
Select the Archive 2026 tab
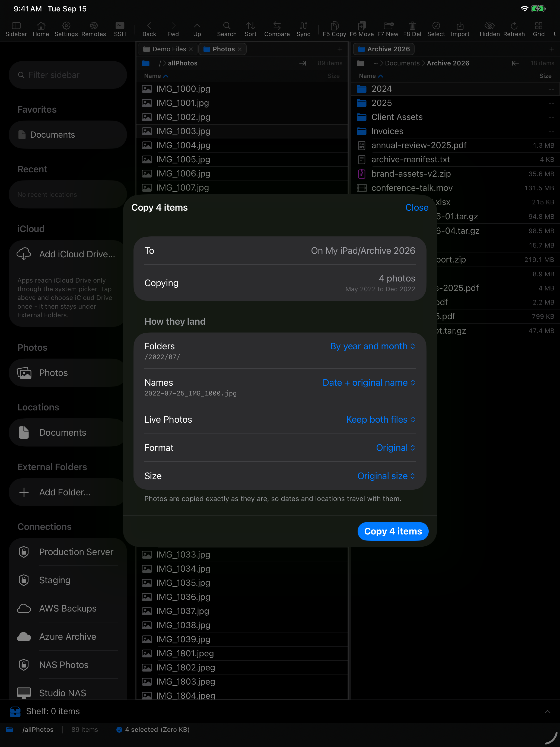coord(384,49)
